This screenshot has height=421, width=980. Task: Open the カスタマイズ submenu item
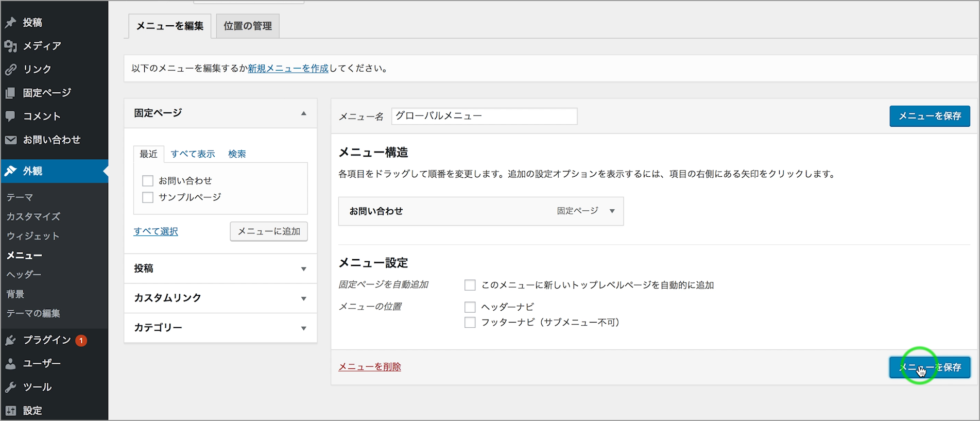[x=33, y=217]
